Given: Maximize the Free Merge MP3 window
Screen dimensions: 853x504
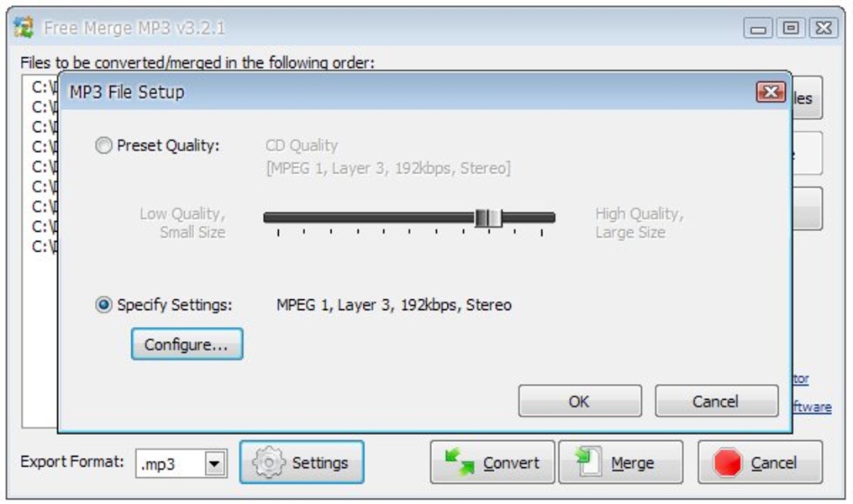Looking at the screenshot, I should coord(791,28).
